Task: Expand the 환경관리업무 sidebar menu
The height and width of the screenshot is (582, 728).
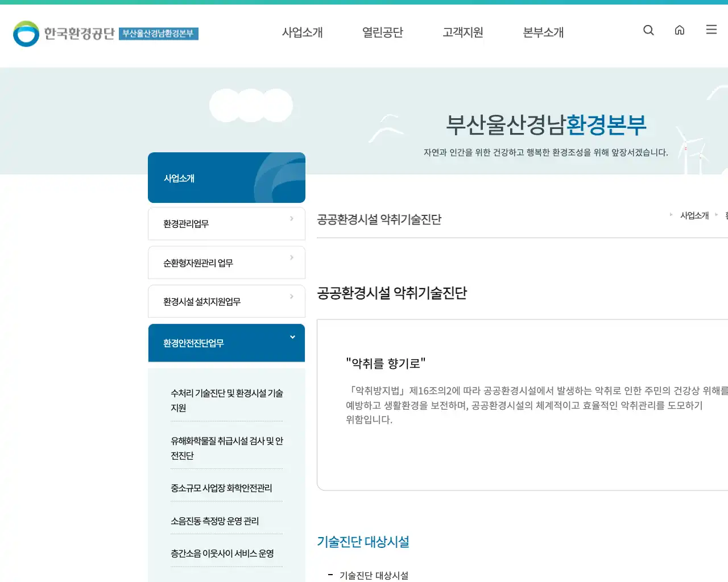Action: point(226,223)
